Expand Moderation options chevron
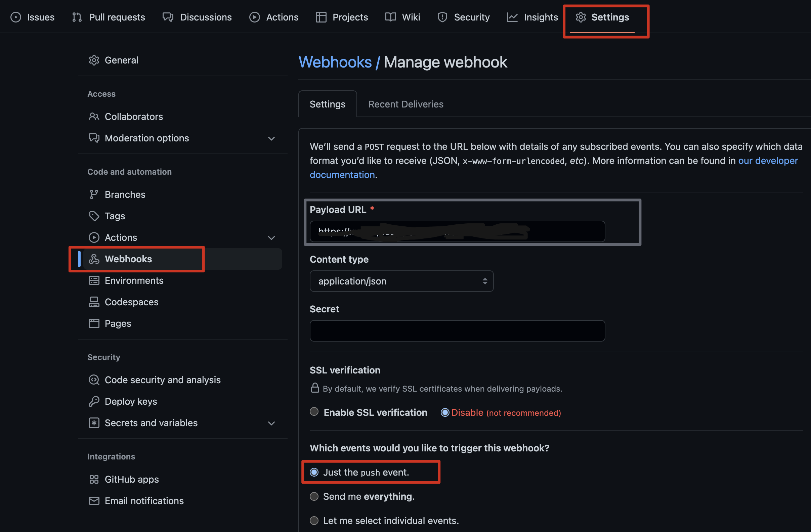The image size is (811, 532). [x=271, y=138]
